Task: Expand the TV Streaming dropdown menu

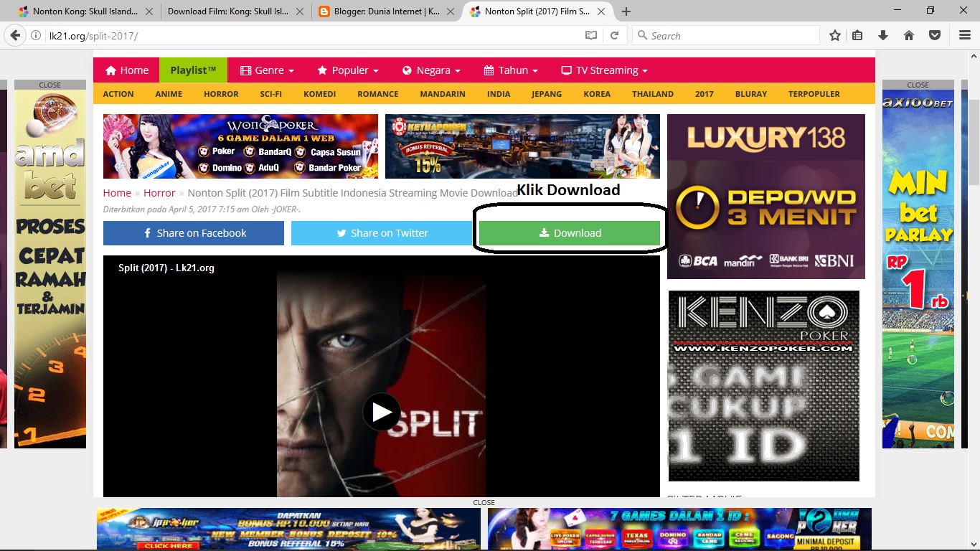Action: click(x=605, y=70)
